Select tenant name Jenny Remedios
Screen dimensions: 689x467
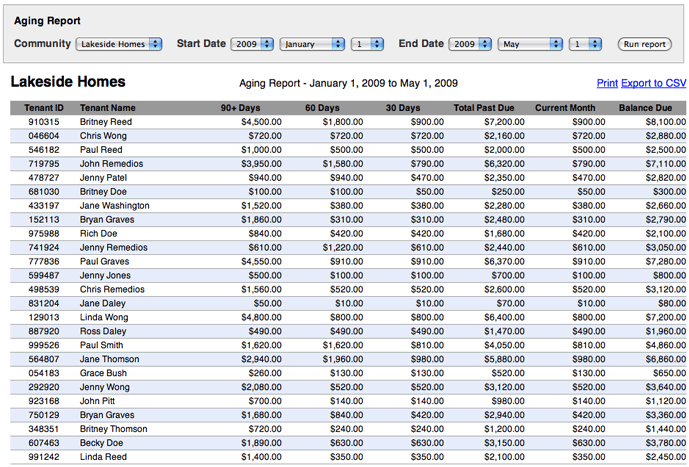click(x=114, y=247)
